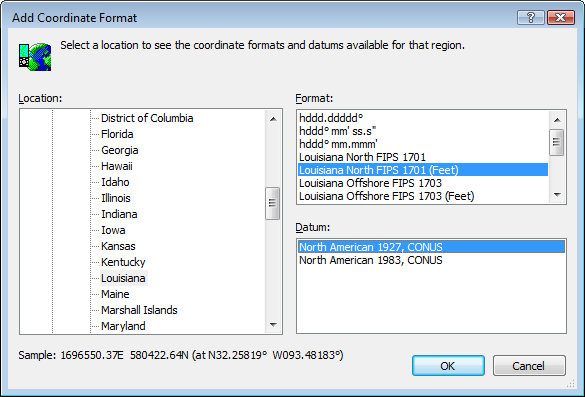Select Kentucky in the Location tree
585x397 pixels.
123,262
